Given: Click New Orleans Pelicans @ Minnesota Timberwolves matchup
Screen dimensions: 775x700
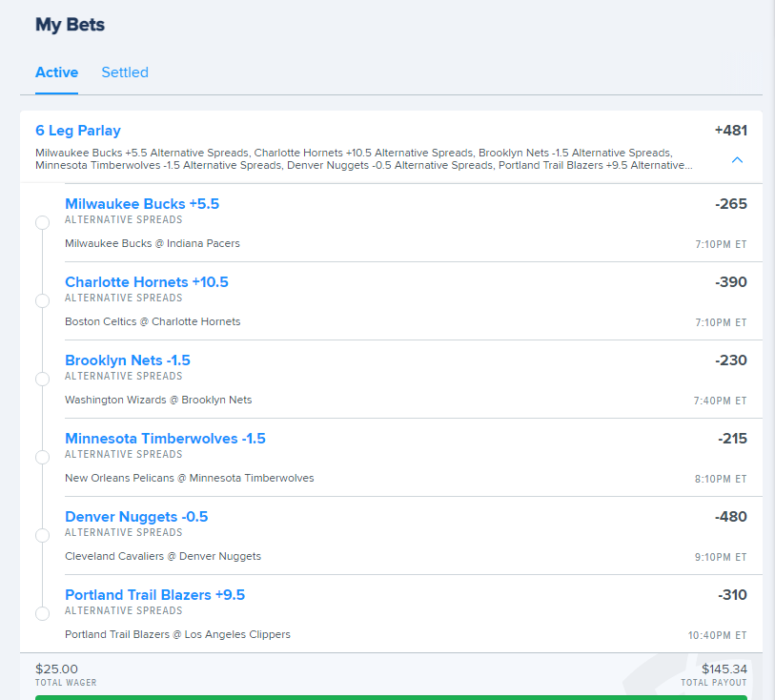Looking at the screenshot, I should [190, 478].
